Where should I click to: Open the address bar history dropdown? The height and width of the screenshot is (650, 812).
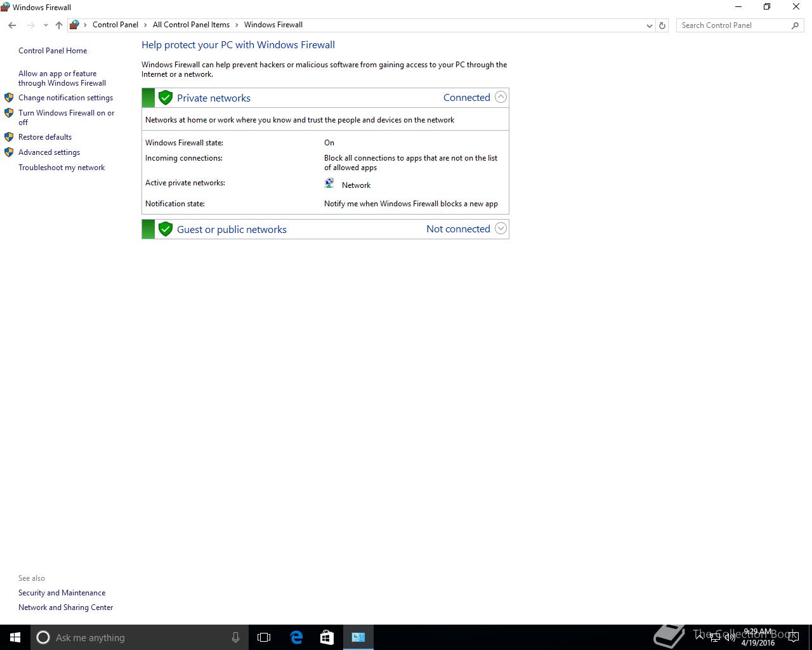tap(649, 25)
